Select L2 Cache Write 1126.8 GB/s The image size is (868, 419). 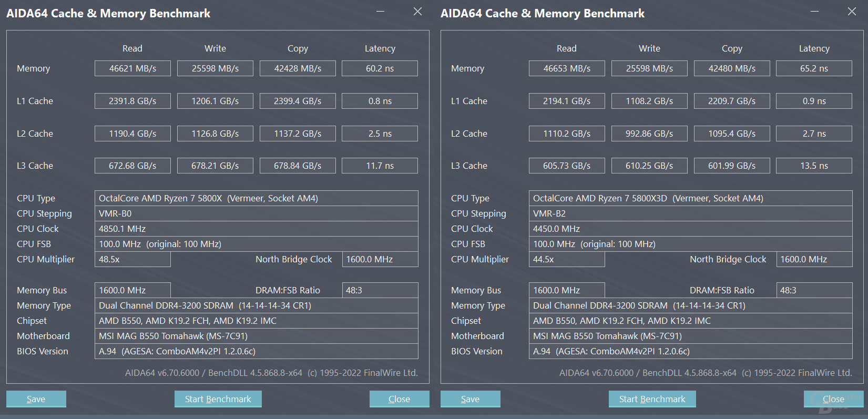215,134
